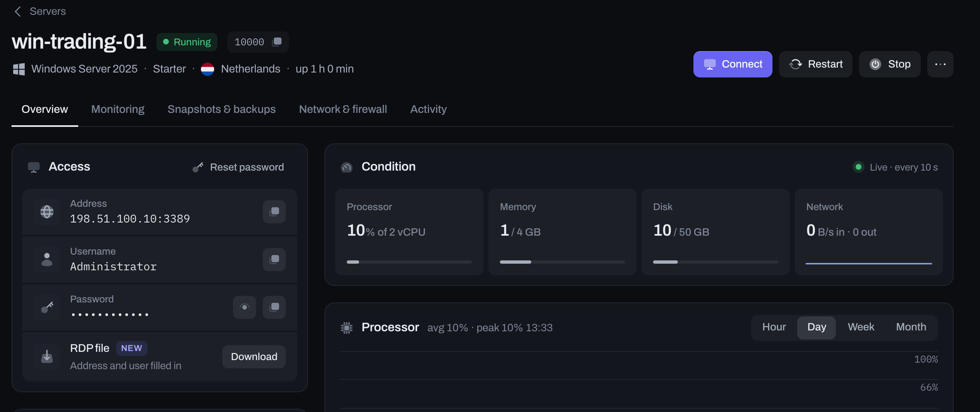Click the key icon next to Password

coord(47,307)
